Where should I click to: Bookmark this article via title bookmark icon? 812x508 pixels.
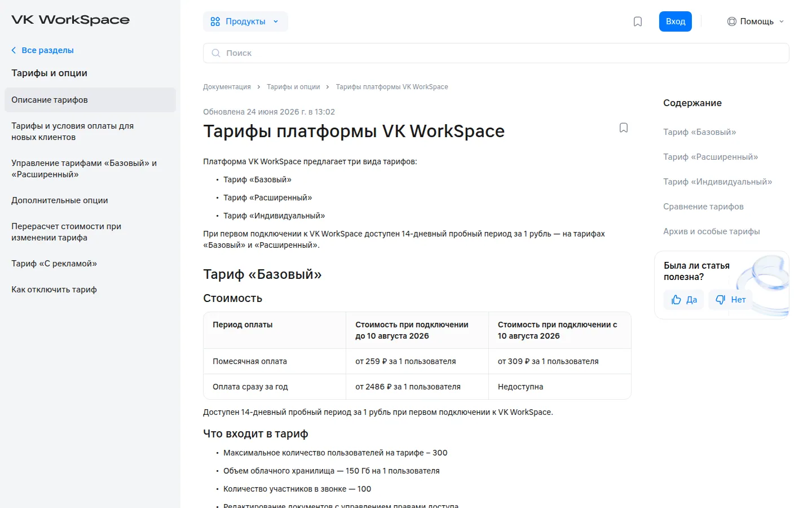tap(624, 128)
